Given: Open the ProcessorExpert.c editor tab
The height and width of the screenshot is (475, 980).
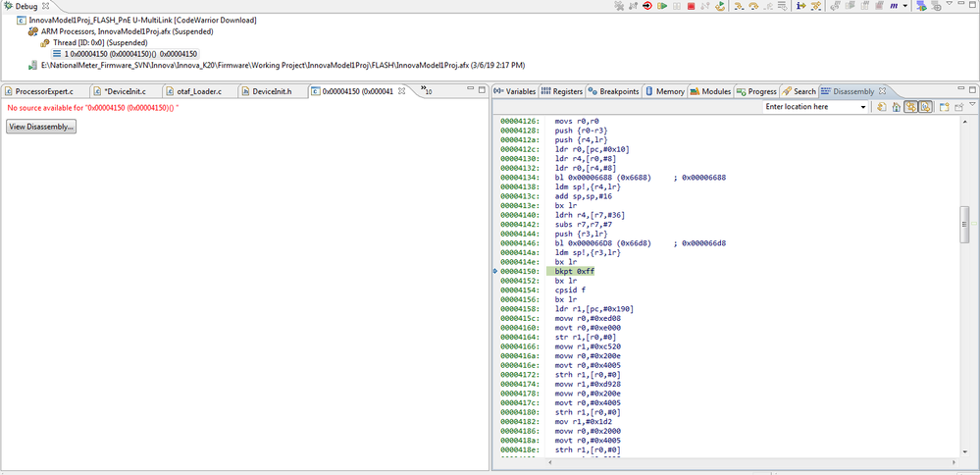Looking at the screenshot, I should (x=45, y=91).
